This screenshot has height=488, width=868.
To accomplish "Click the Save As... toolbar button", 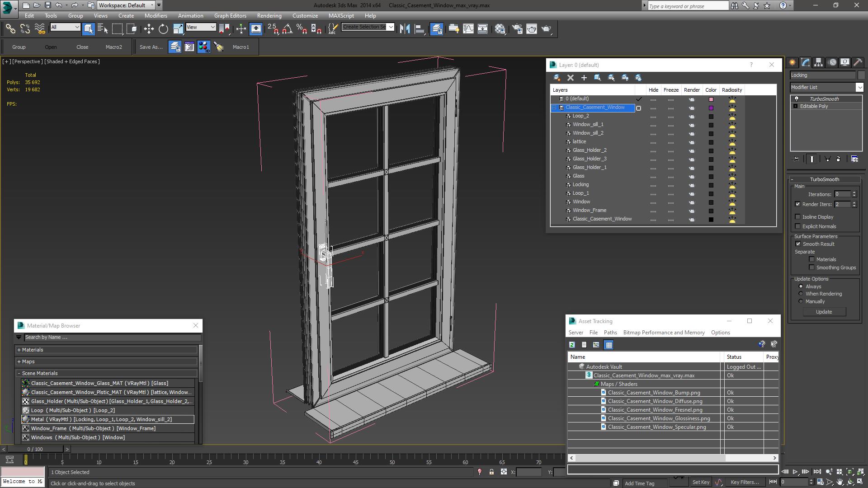I will (151, 47).
